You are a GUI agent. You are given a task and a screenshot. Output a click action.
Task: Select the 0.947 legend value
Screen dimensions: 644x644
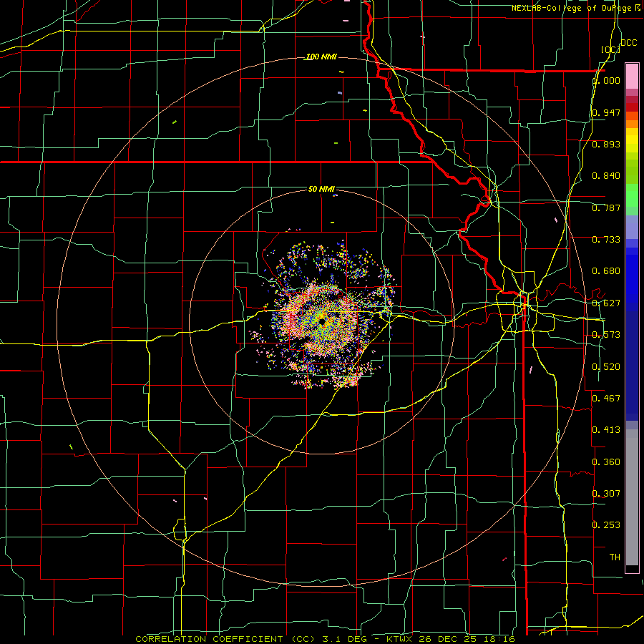point(606,112)
